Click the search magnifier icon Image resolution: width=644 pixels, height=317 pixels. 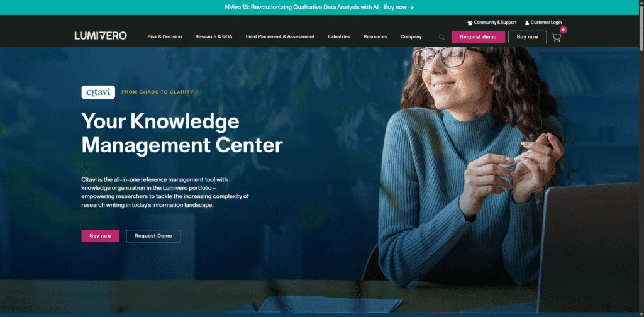tap(442, 37)
